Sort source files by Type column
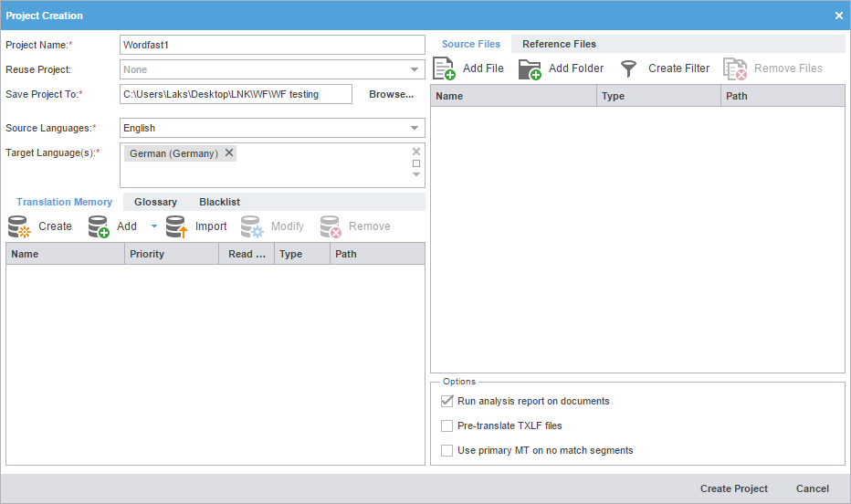 tap(659, 96)
